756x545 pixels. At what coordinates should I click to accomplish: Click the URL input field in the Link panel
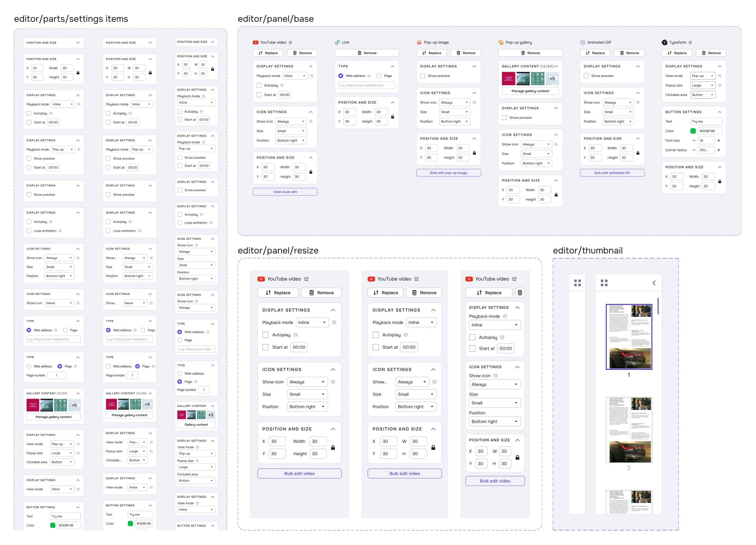tap(367, 85)
